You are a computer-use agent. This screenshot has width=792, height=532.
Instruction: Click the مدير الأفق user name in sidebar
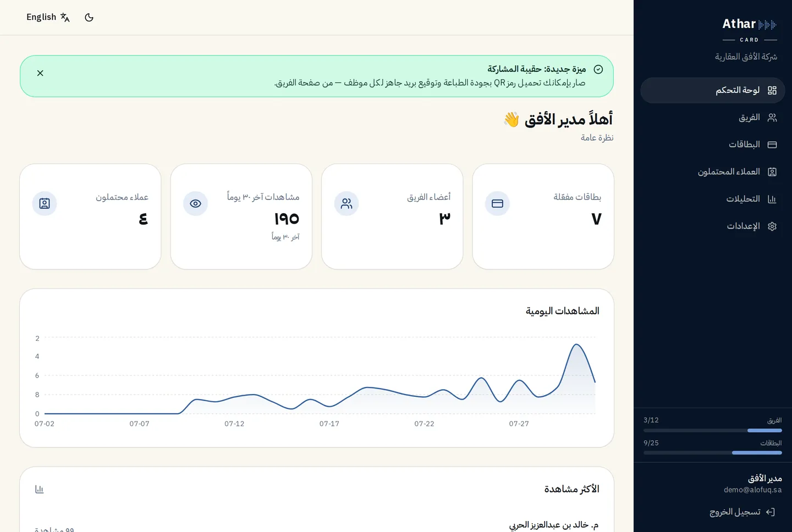click(765, 479)
